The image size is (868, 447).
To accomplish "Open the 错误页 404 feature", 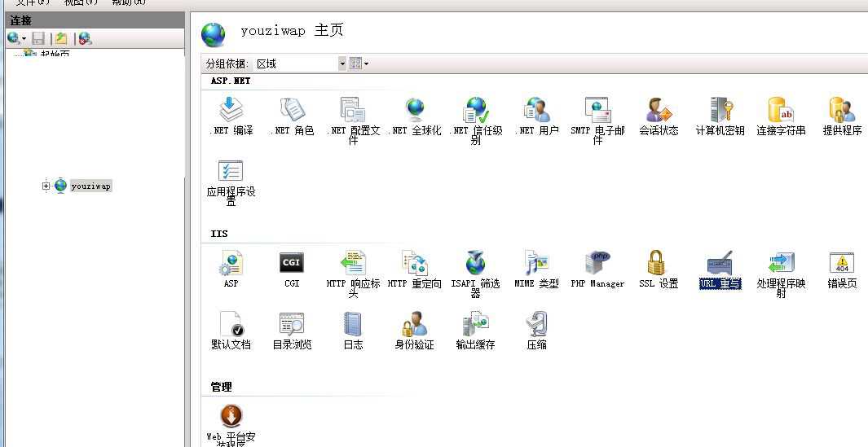I will 842,270.
